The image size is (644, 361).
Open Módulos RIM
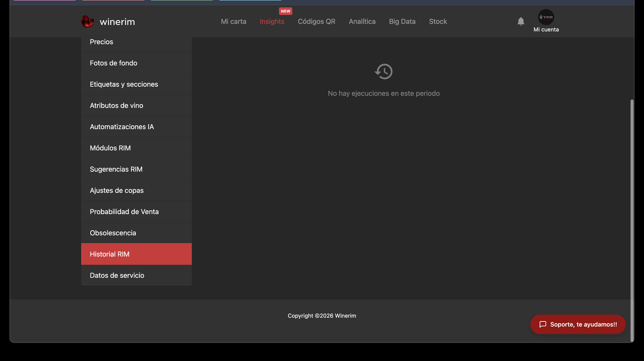[x=137, y=148]
